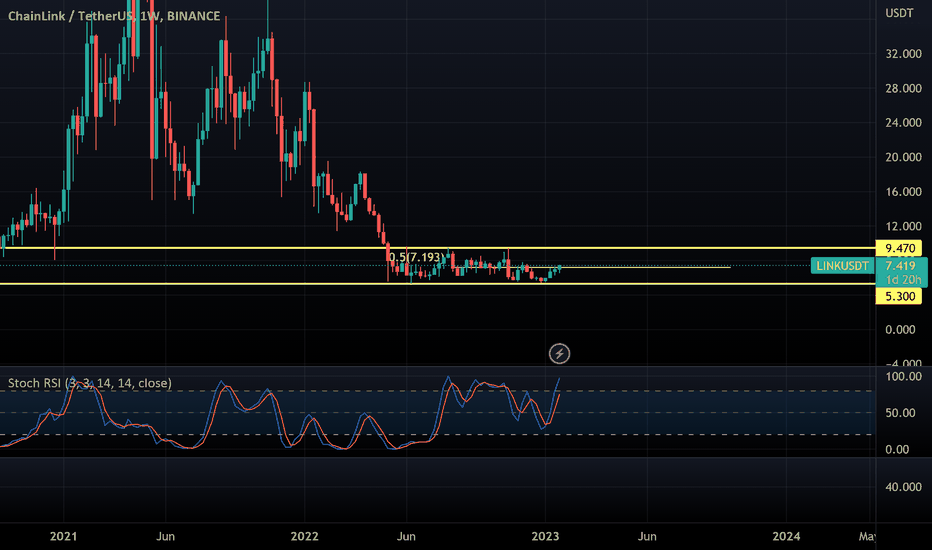
Task: Click the 1d 20h countdown label
Action: [x=903, y=279]
